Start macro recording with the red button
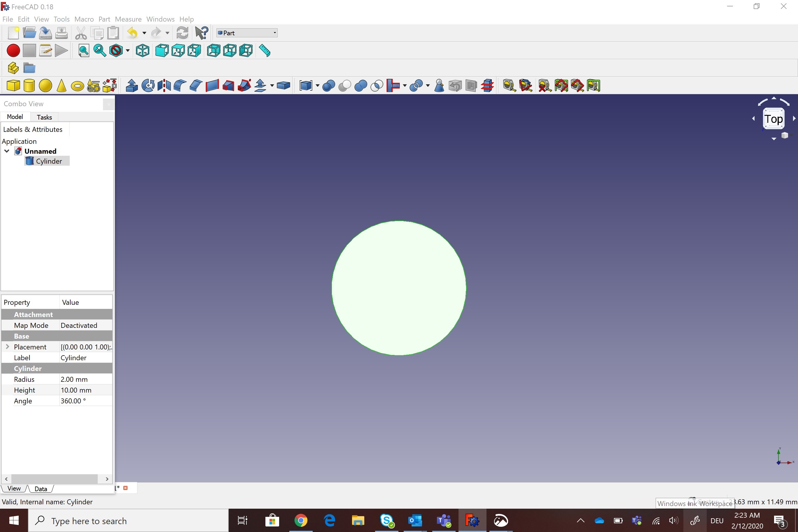The height and width of the screenshot is (532, 798). click(x=13, y=51)
